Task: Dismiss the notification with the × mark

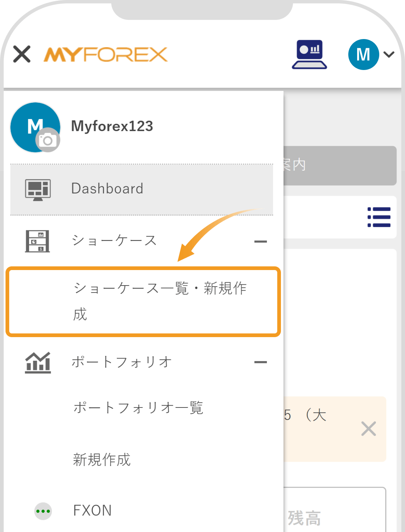Action: pyautogui.click(x=368, y=429)
